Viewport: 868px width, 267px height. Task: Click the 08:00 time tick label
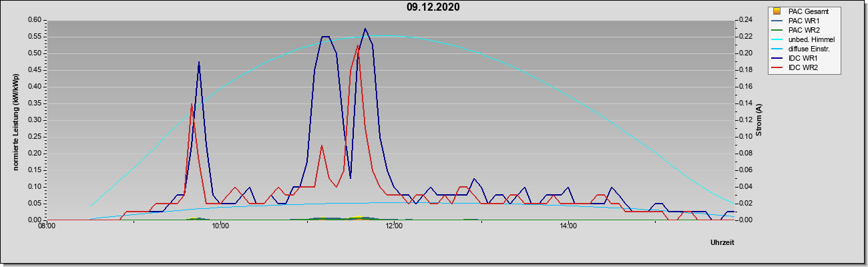(46, 227)
